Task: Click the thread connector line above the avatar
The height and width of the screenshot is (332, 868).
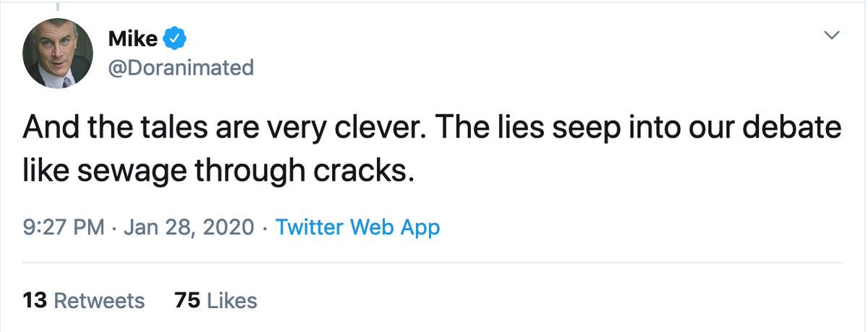Action: 58,6
